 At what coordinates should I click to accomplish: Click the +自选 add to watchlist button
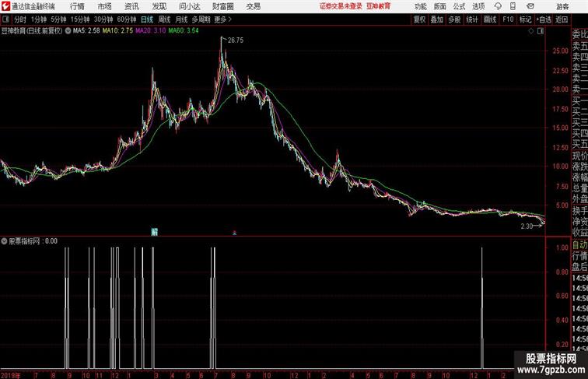coord(544,19)
